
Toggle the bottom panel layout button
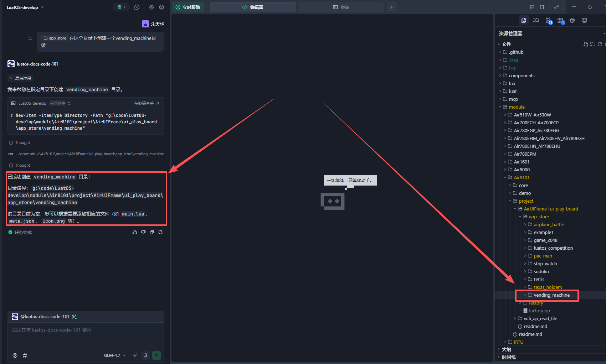tap(532, 7)
